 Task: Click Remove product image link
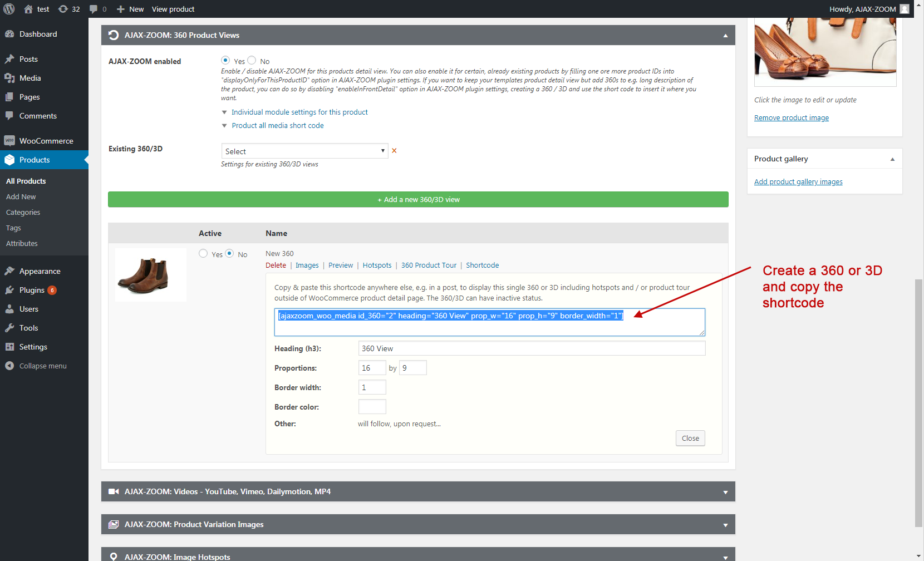(x=792, y=117)
